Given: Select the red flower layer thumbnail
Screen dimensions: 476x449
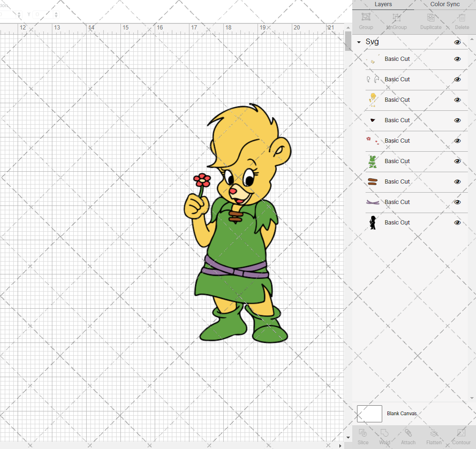Looking at the screenshot, I should (x=373, y=140).
